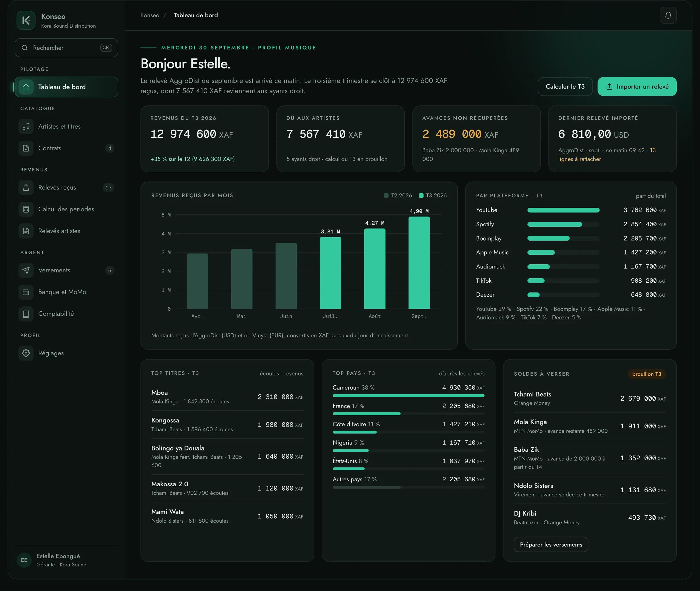700x591 pixels.
Task: Click the Tableau de bord home icon
Action: [x=26, y=87]
